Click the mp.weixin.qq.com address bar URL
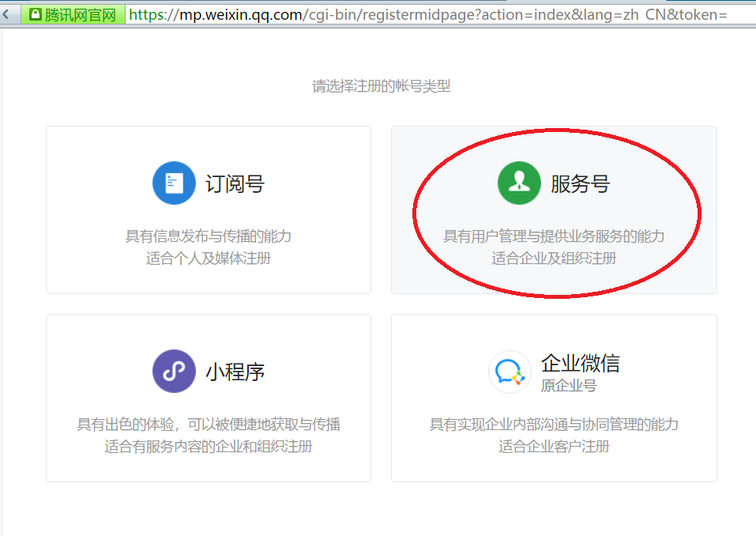 (427, 14)
